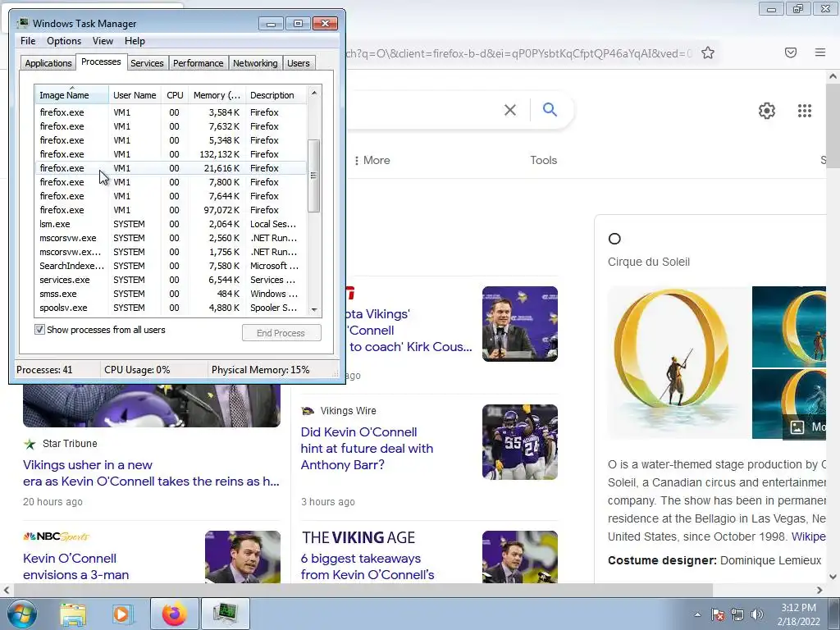Select services.exe process row
The width and height of the screenshot is (840, 630).
tap(171, 280)
